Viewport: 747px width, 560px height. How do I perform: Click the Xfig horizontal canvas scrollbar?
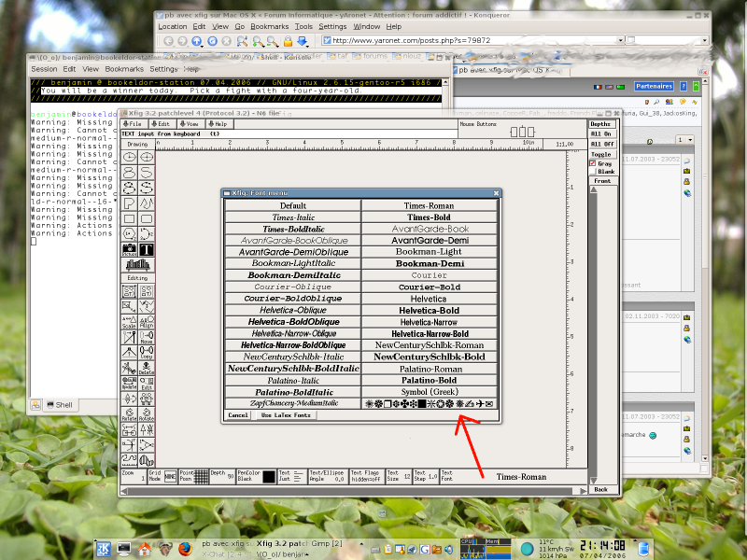coord(354,491)
